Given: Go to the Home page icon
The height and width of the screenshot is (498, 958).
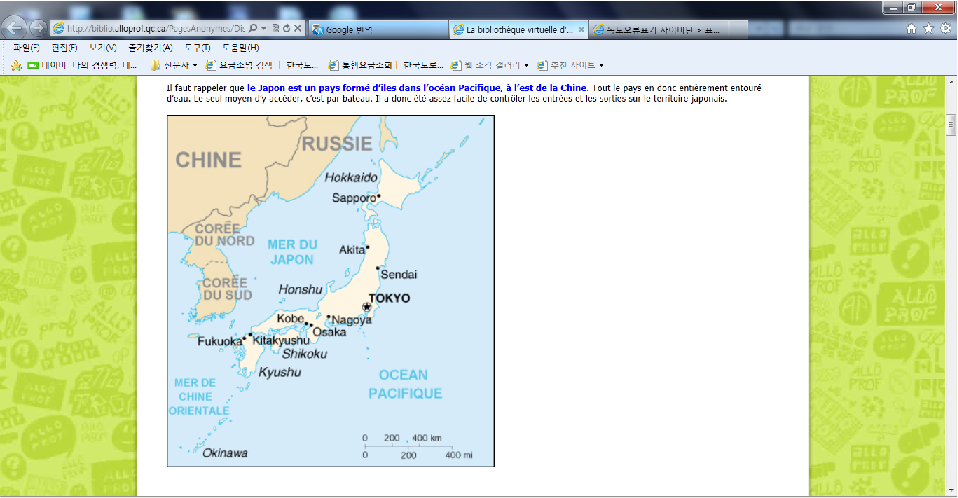Looking at the screenshot, I should [912, 29].
